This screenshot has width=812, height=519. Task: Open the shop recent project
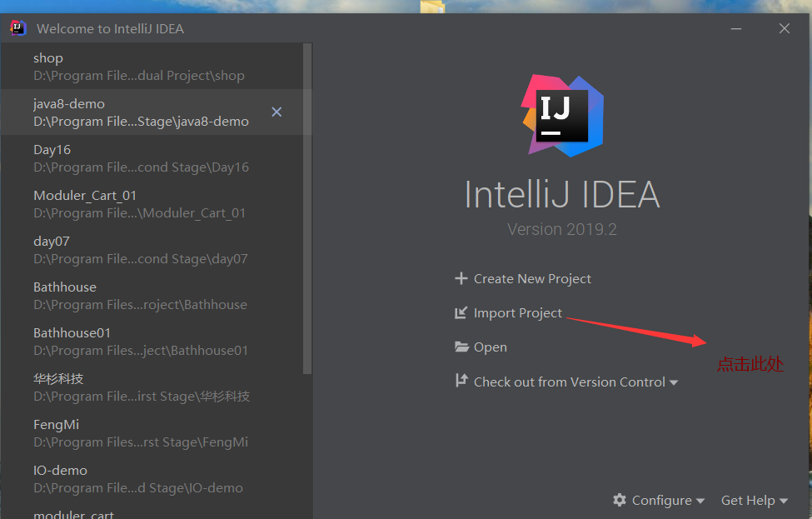tap(125, 65)
